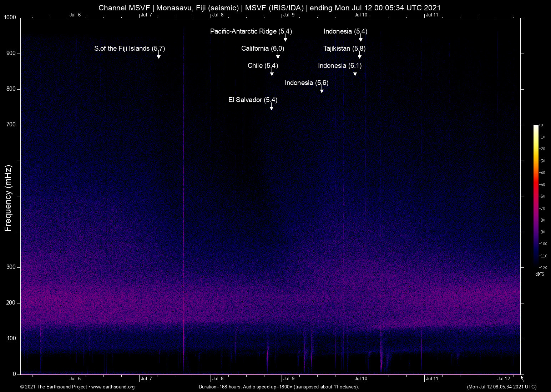The image size is (551, 392).
Task: Select "Jul 12" on the bottom time axis
Action: [504, 379]
